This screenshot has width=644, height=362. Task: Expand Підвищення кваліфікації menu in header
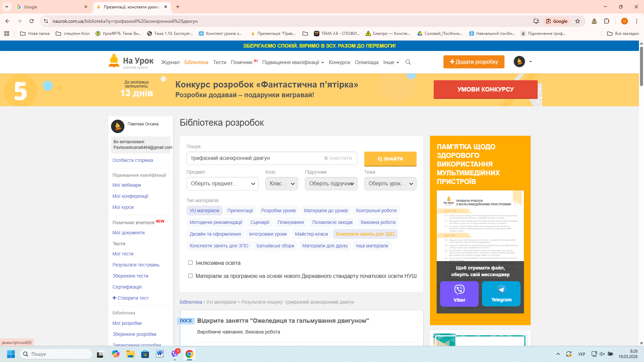click(293, 62)
